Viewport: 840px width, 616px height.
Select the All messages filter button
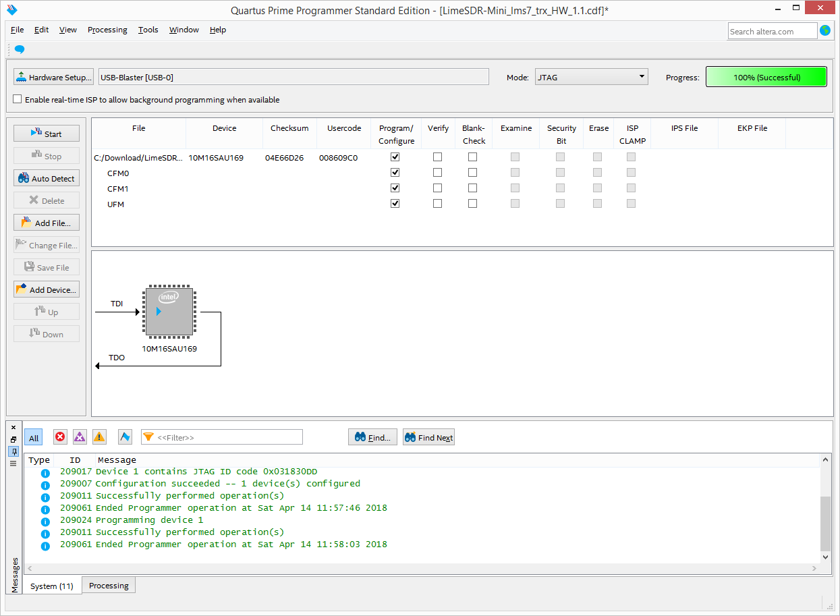point(34,437)
